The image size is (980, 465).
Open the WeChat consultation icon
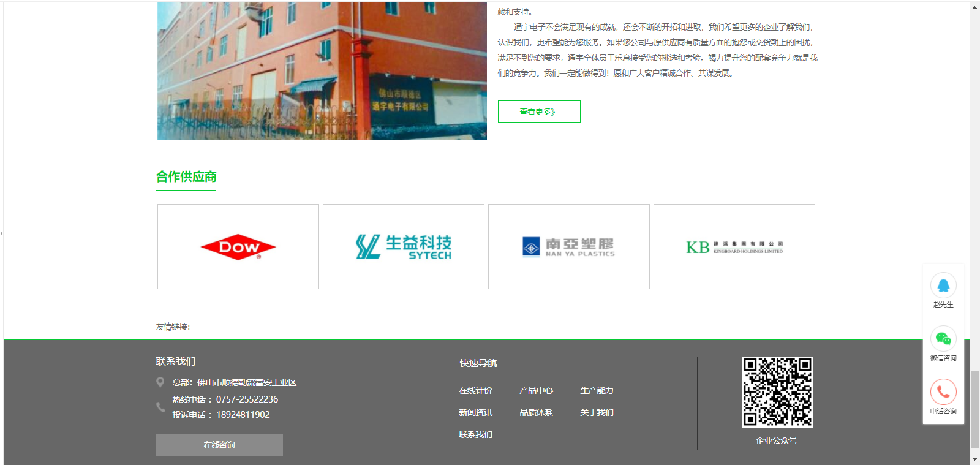[x=943, y=339]
